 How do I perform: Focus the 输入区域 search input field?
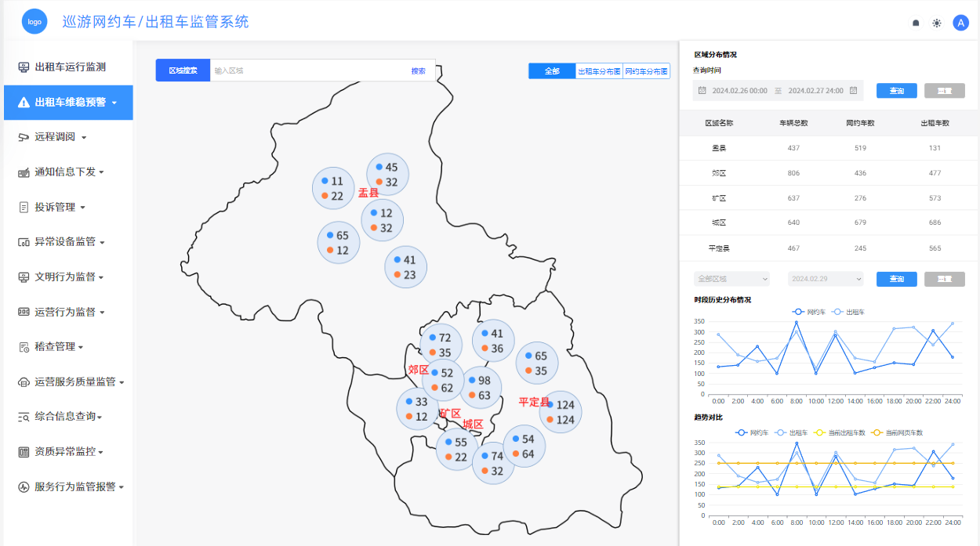point(306,71)
